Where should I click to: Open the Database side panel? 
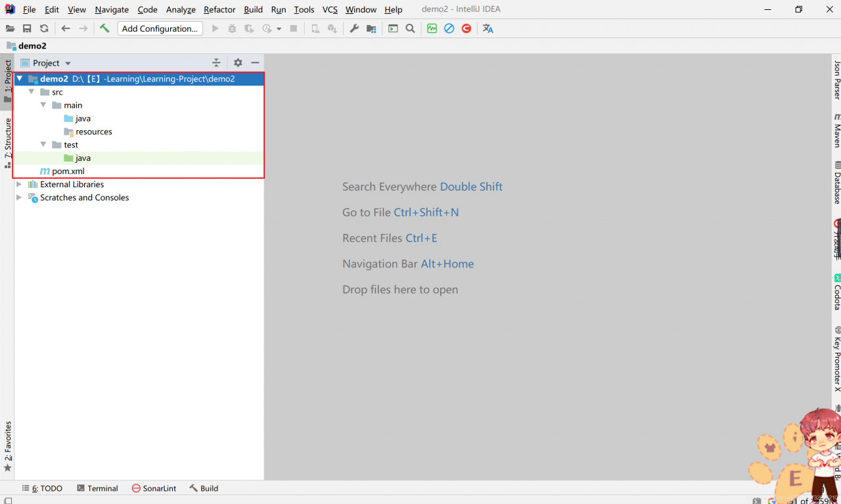point(837,182)
